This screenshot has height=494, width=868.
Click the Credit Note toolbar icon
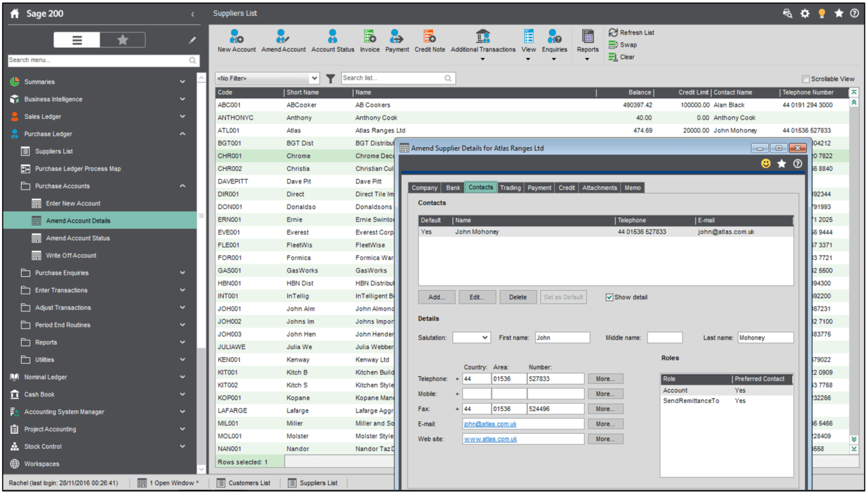pos(430,36)
